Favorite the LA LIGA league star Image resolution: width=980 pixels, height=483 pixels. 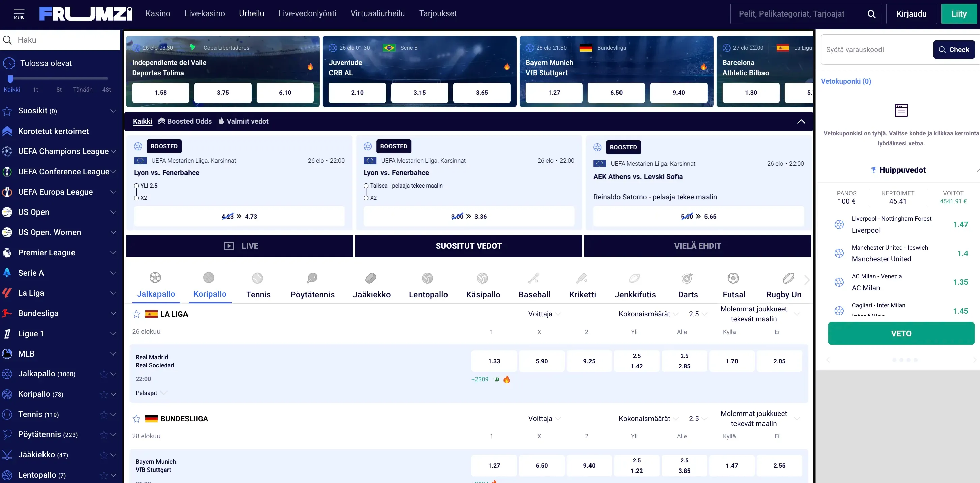(136, 314)
